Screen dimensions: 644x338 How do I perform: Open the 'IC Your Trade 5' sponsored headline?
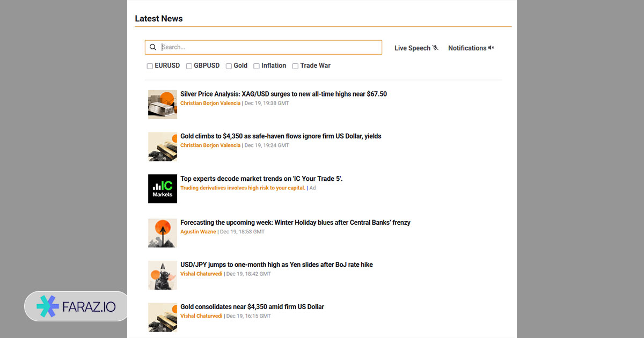[261, 179]
